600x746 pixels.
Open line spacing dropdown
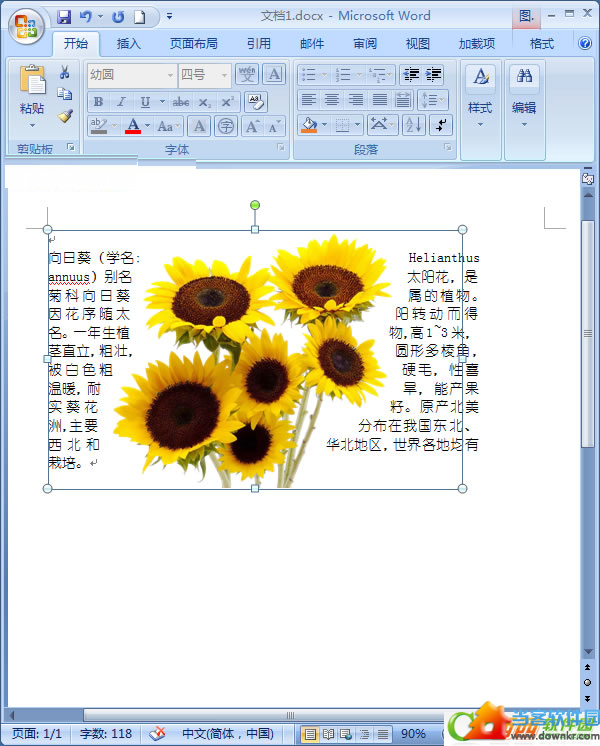(433, 100)
